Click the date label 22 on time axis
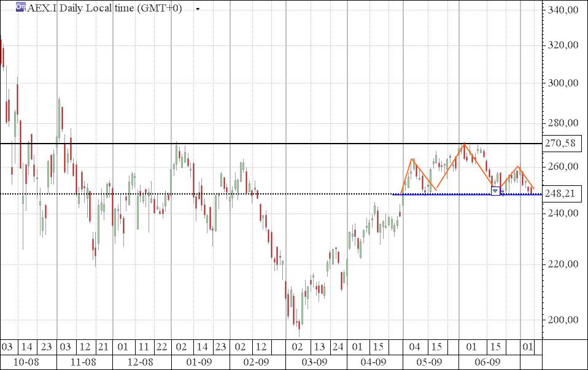This screenshot has height=370, width=588. pos(161,347)
